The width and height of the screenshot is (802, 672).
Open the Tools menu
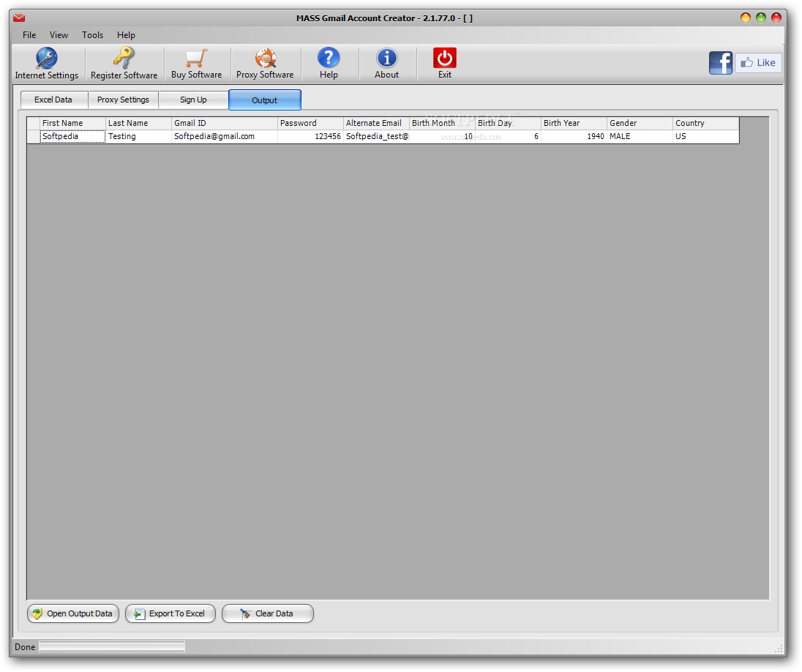tap(93, 35)
